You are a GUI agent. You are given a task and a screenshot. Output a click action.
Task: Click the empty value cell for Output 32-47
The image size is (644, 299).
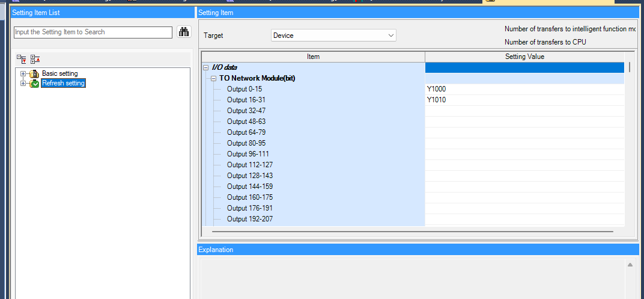click(x=524, y=111)
